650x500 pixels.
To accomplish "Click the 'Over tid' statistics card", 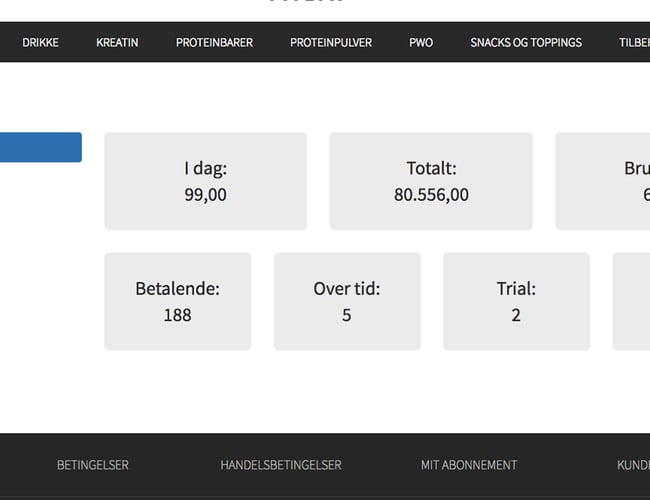I will [x=347, y=301].
